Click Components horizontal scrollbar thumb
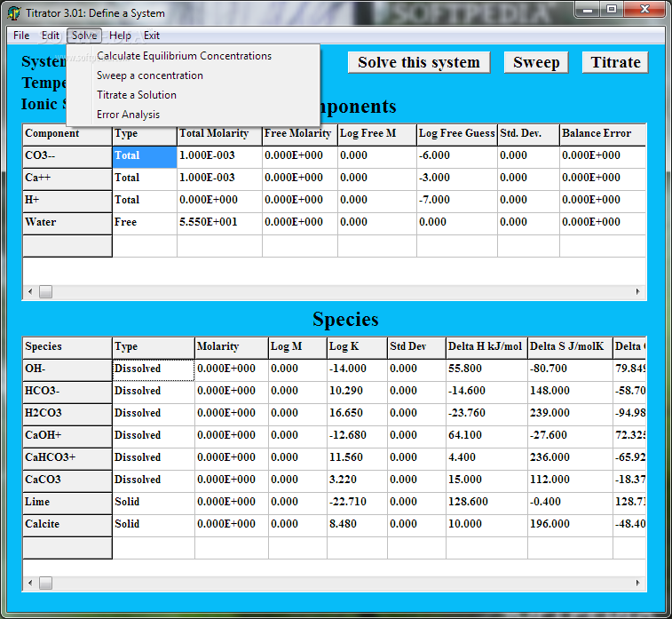The height and width of the screenshot is (619, 672). [x=45, y=292]
